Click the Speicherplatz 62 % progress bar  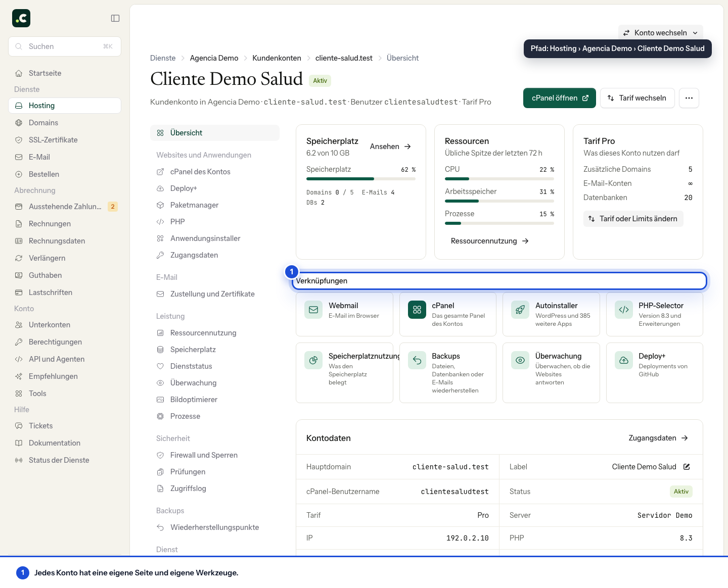[x=361, y=179]
